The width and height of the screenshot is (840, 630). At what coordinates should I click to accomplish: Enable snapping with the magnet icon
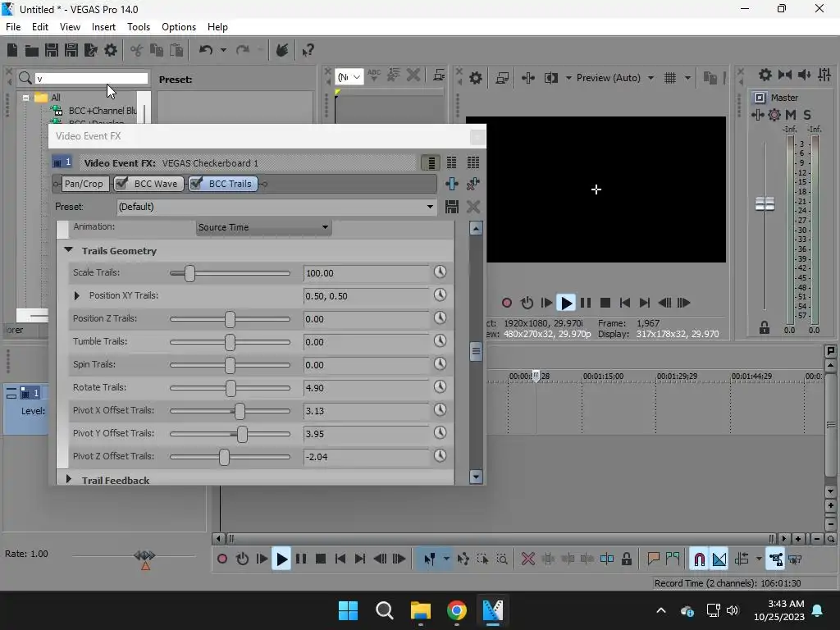pyautogui.click(x=699, y=559)
